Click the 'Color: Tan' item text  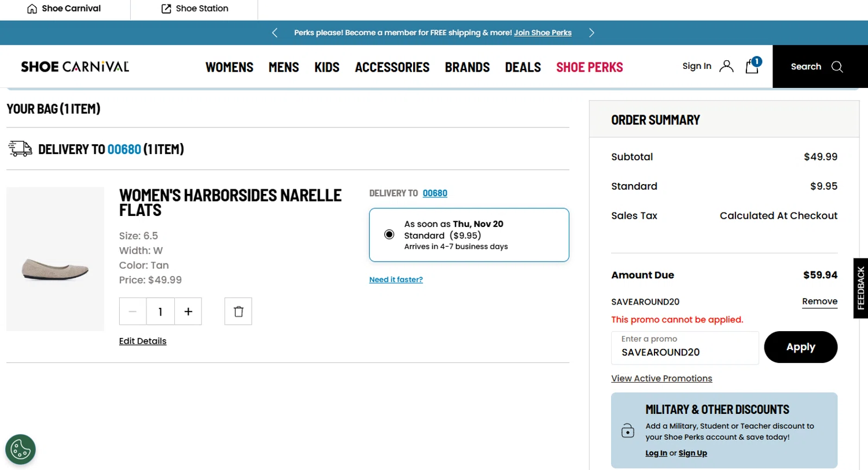click(x=144, y=266)
